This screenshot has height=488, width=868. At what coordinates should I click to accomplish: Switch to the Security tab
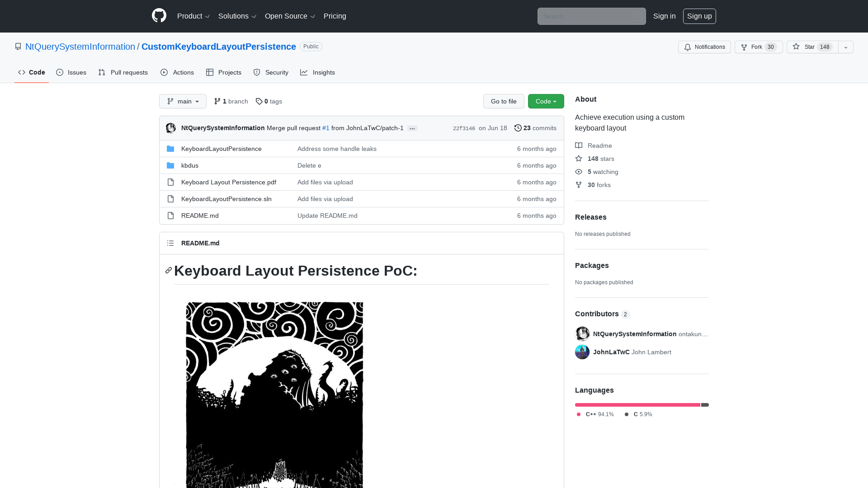271,72
